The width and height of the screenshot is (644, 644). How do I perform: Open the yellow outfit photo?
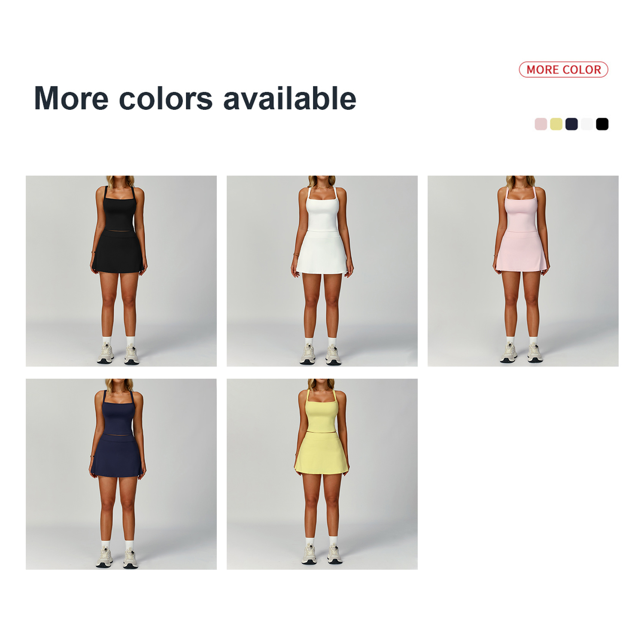click(322, 474)
